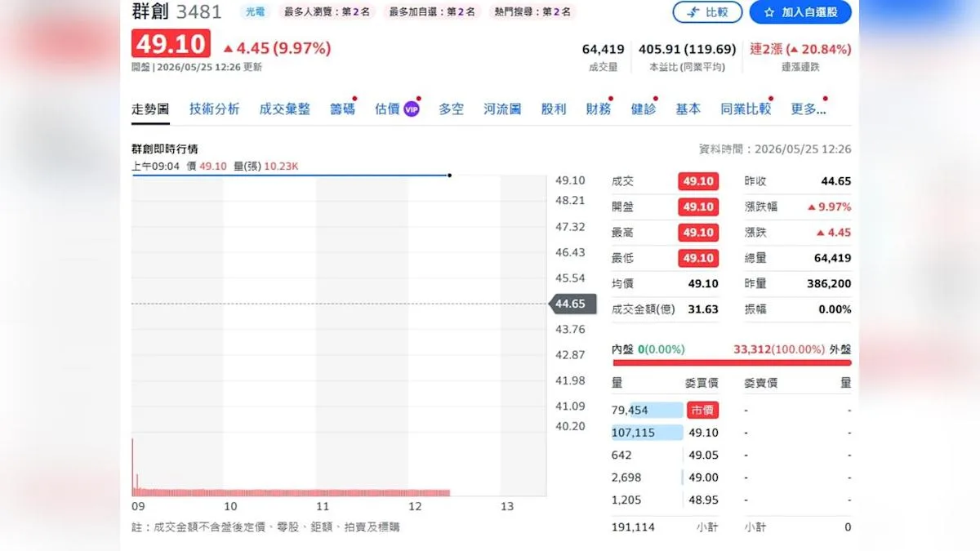
Task: Click the 191,114 subtotal value
Action: 633,527
